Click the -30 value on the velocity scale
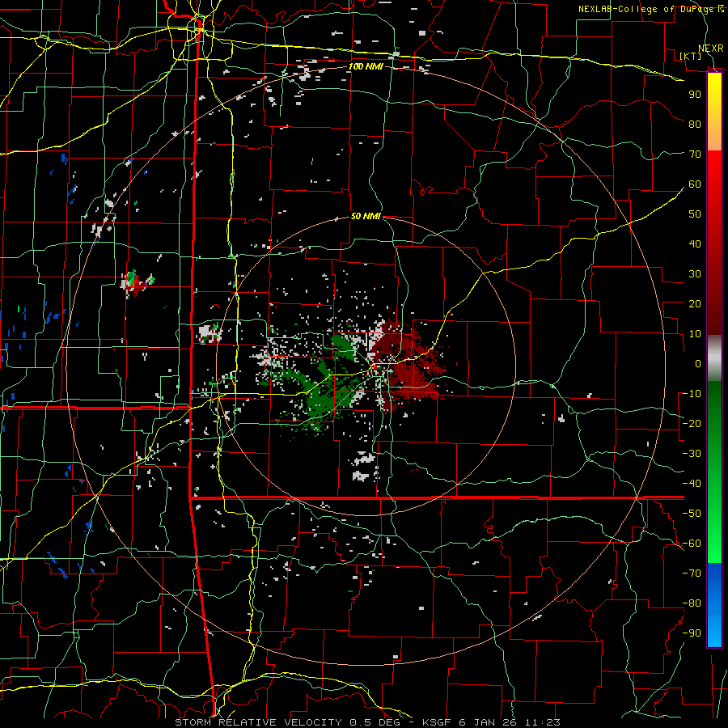The width and height of the screenshot is (728, 728). point(692,454)
